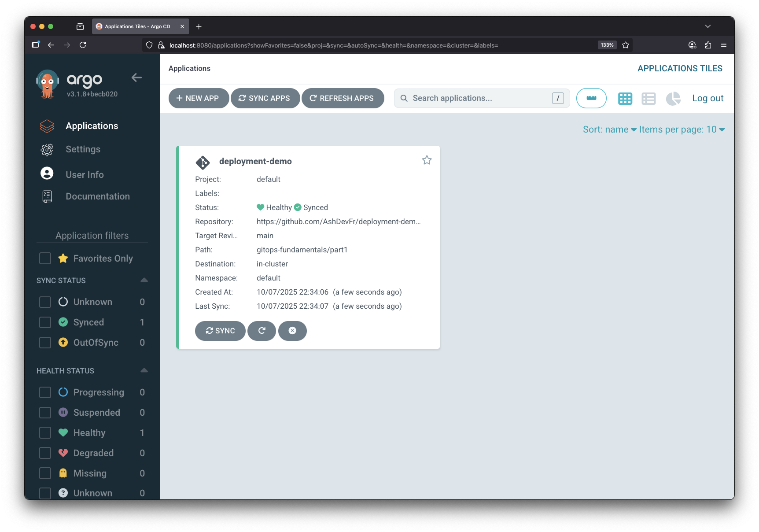The height and width of the screenshot is (532, 759).
Task: Click the Progressing circle icon
Action: pyautogui.click(x=63, y=392)
